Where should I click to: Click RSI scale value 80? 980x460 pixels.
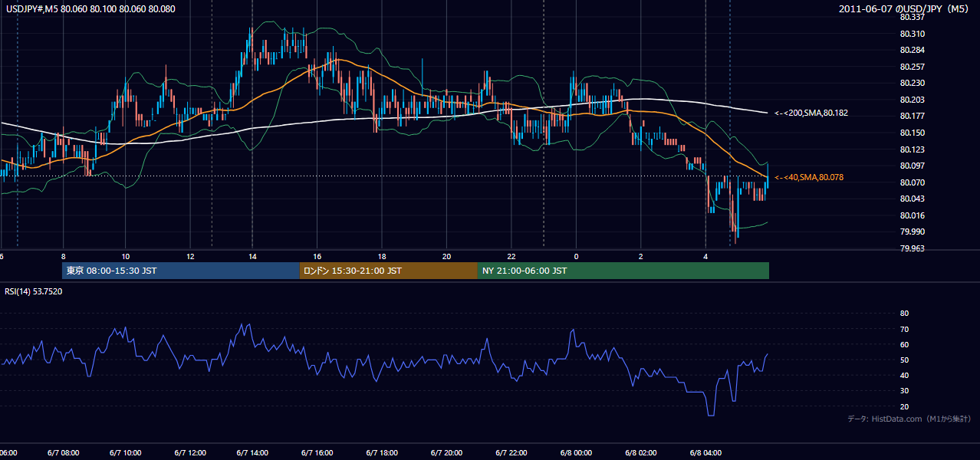click(x=904, y=314)
